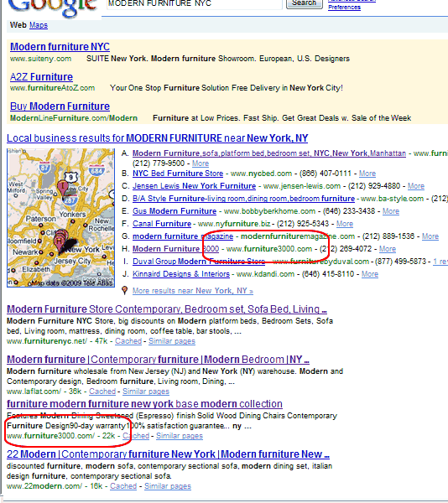This screenshot has width=448, height=503.
Task: Open modern furniture magazine listing
Action: tap(183, 236)
